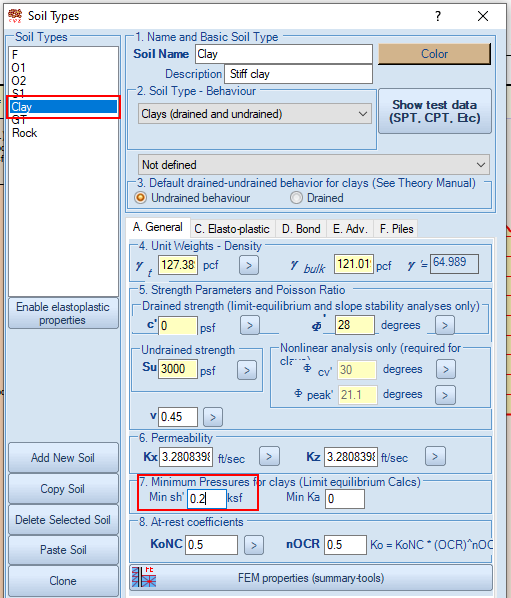Switch to the F. Piles tab
511x598 pixels.
click(396, 229)
